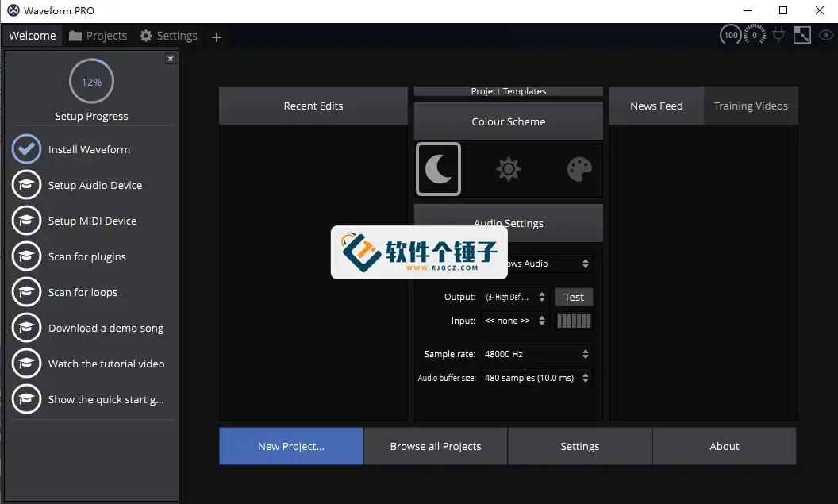
Task: Click the 12% setup progress circle
Action: pos(91,82)
